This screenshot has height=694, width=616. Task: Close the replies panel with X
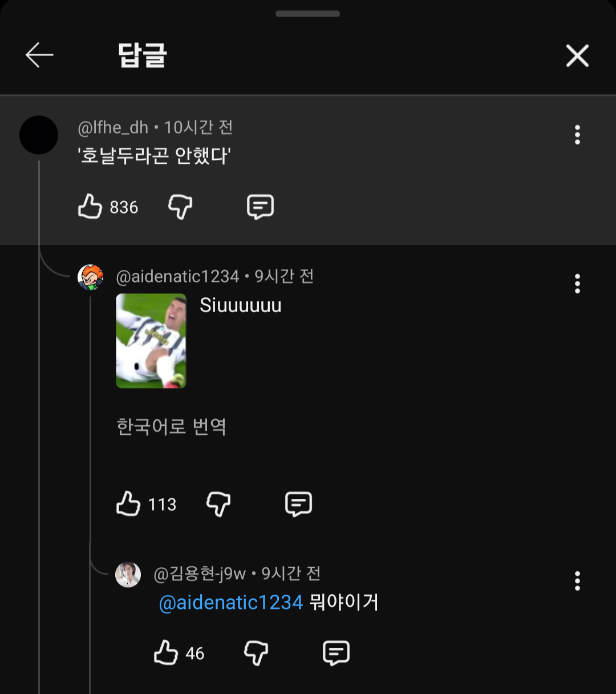coord(577,56)
